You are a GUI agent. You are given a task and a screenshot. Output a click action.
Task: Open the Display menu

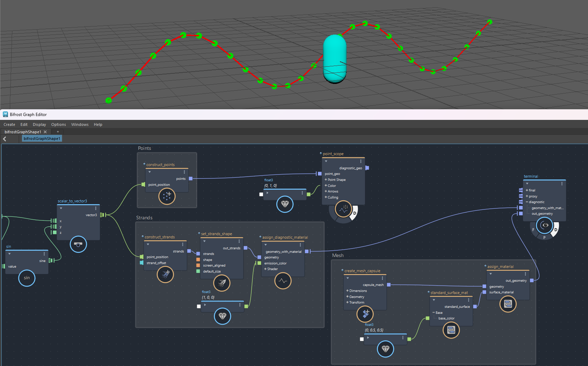click(39, 124)
